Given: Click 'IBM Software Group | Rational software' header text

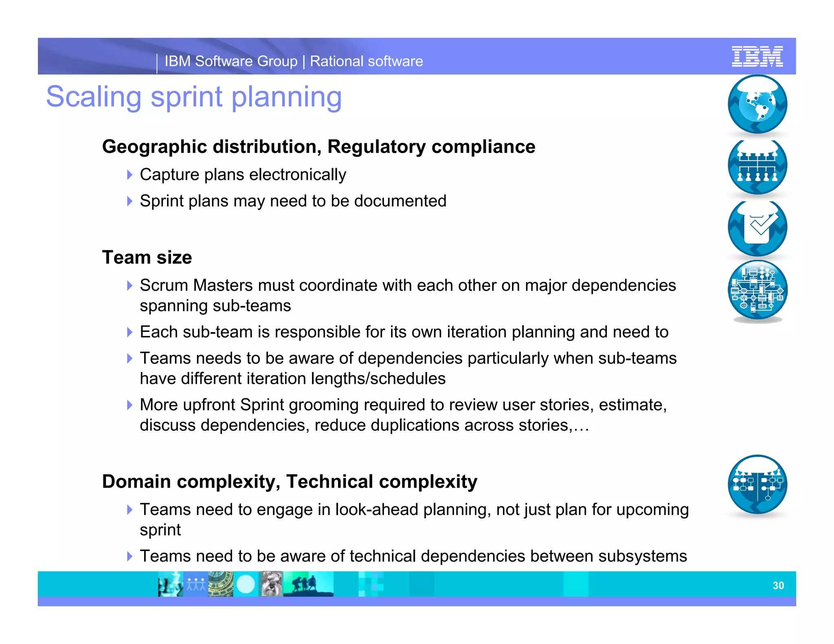Looking at the screenshot, I should (x=294, y=61).
